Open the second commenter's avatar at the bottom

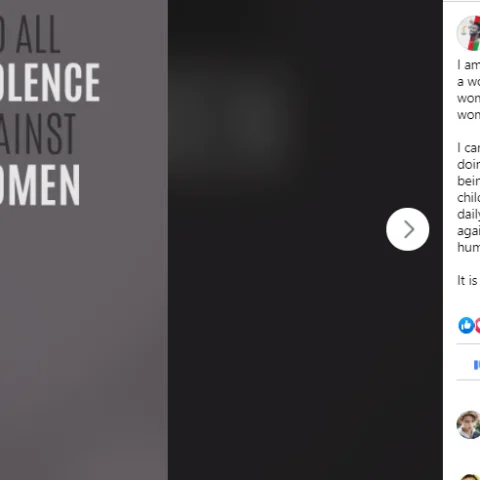point(470,477)
